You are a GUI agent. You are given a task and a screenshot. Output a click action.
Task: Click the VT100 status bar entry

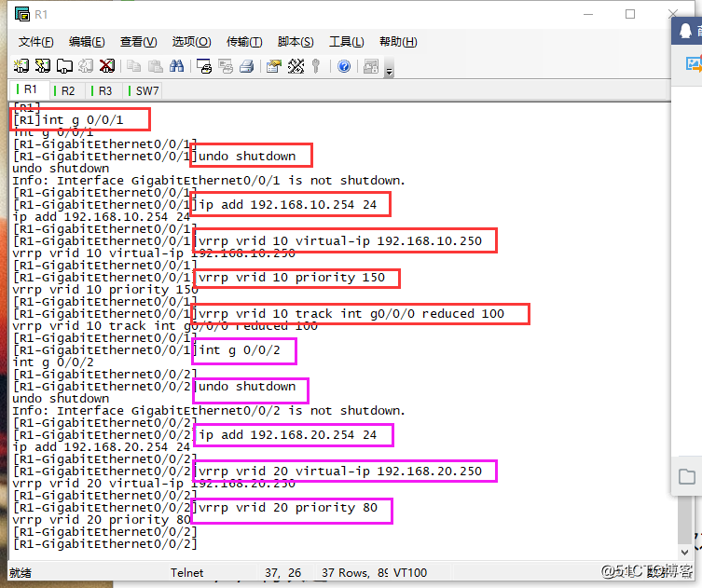410,572
